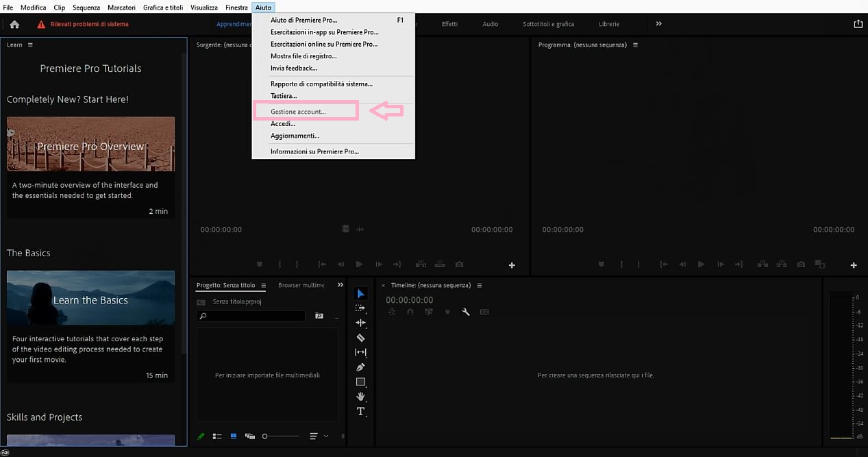Add marker in Source monitor

pos(260,264)
